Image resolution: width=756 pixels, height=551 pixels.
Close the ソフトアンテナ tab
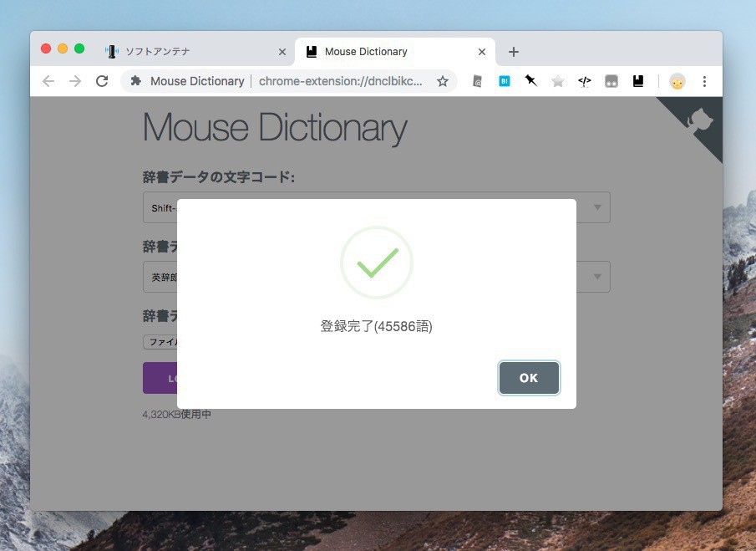tap(282, 52)
